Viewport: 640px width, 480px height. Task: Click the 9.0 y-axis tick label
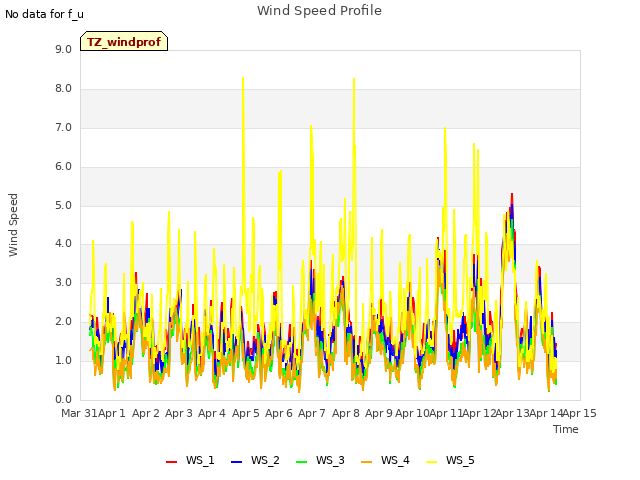click(63, 49)
